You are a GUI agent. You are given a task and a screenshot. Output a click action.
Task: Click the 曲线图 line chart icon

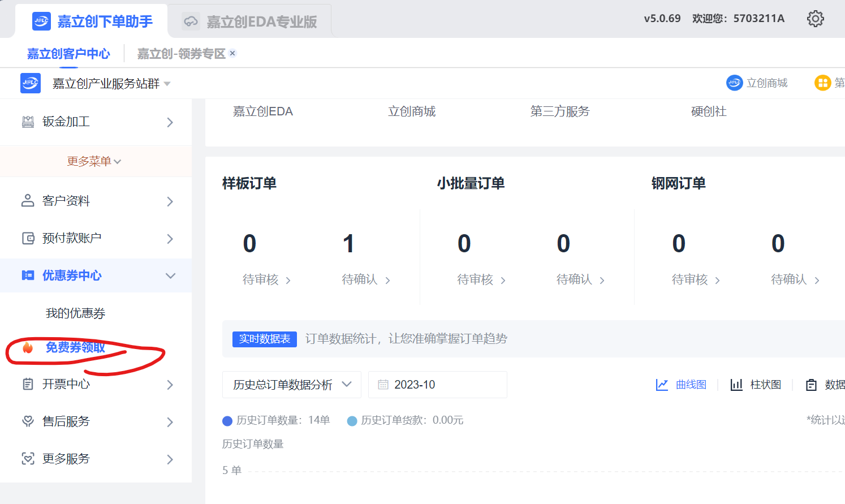(662, 385)
